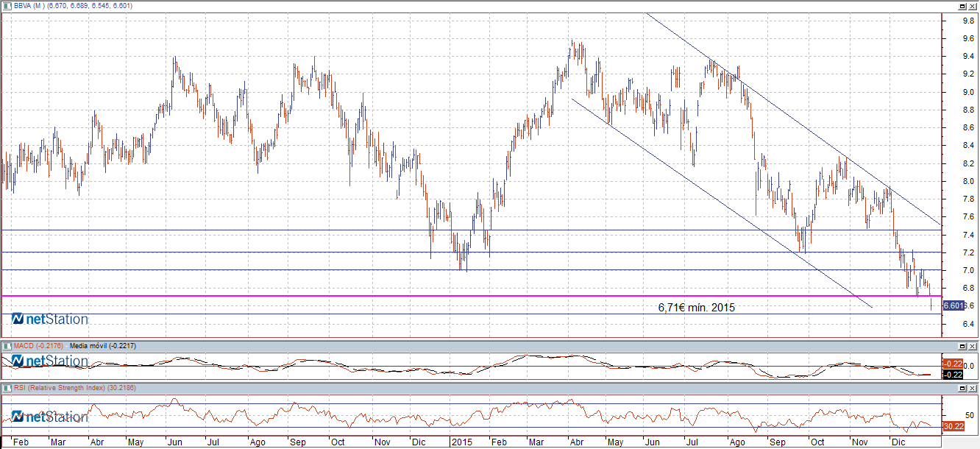980x449 pixels.
Task: Click the black -0.22 signal value tag
Action: (x=954, y=373)
